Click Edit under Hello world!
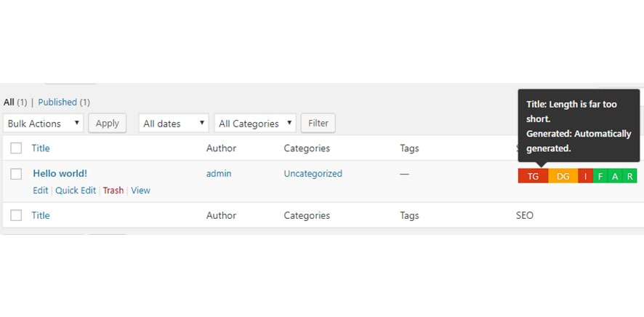Viewport: 644px width, 317px height. (40, 190)
